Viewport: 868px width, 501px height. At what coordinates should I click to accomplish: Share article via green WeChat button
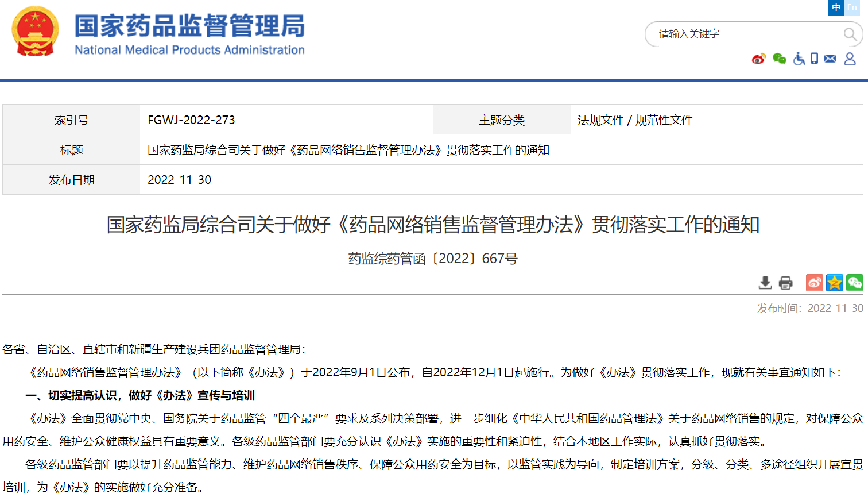854,283
